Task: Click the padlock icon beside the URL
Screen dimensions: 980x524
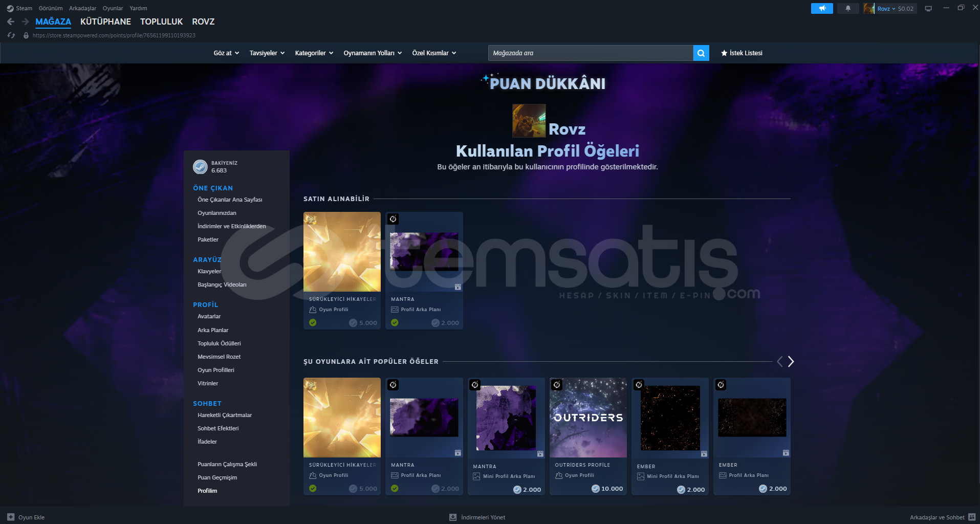Action: 26,35
